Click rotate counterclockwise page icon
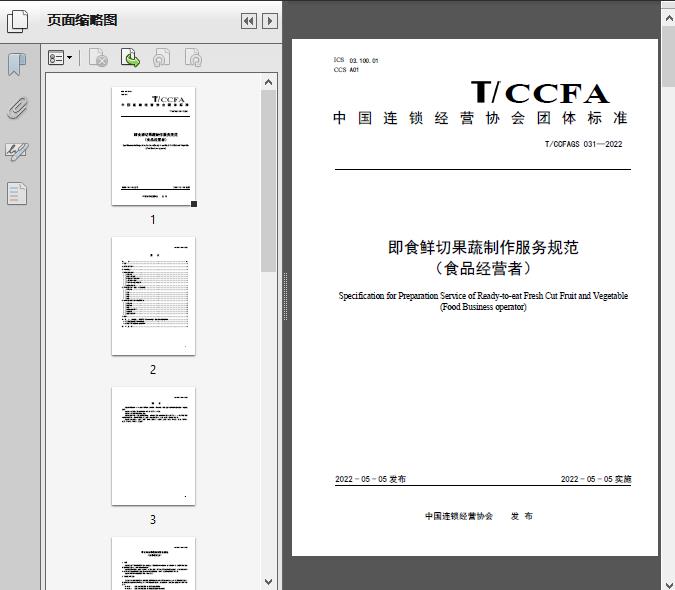The height and width of the screenshot is (590, 675). click(x=161, y=58)
